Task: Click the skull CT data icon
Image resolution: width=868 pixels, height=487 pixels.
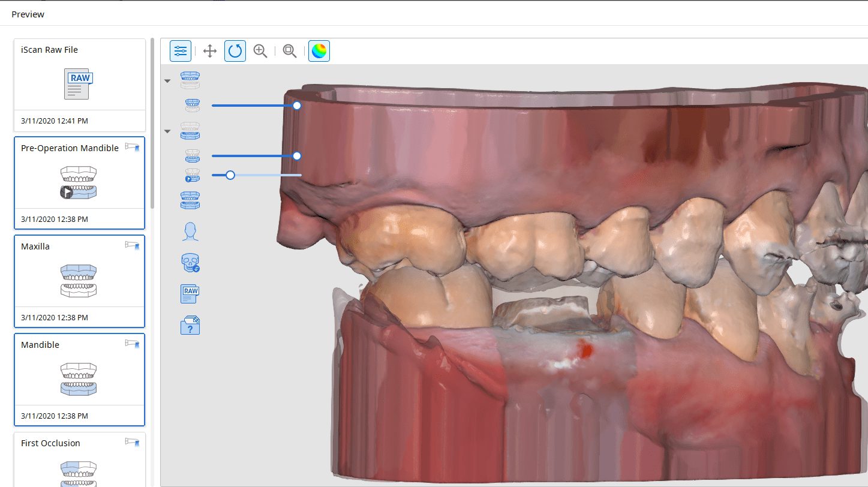Action: coord(190,263)
